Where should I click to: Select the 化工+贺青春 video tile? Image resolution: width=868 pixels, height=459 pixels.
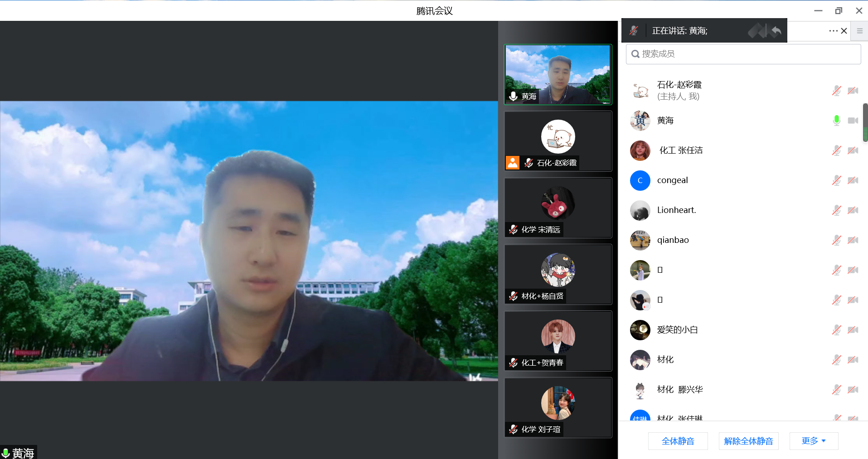(x=558, y=341)
